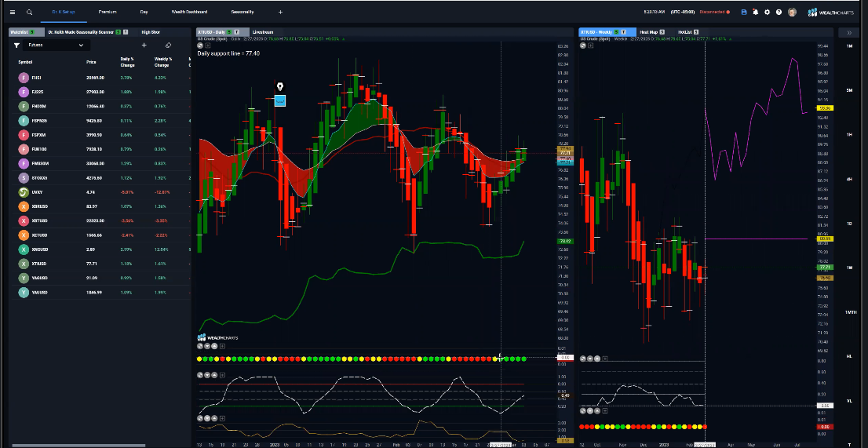The width and height of the screenshot is (868, 448).
Task: Click the dropdown arrow of the daily dots pane
Action: [207, 346]
